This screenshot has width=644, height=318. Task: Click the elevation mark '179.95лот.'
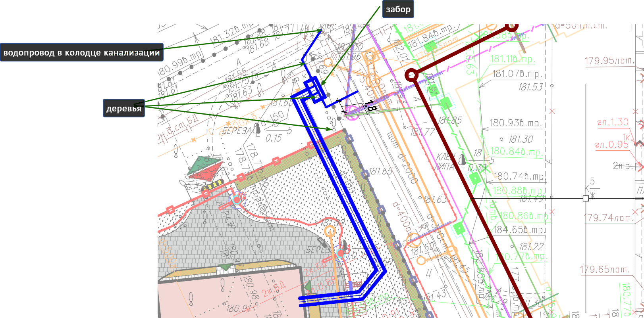609,61
